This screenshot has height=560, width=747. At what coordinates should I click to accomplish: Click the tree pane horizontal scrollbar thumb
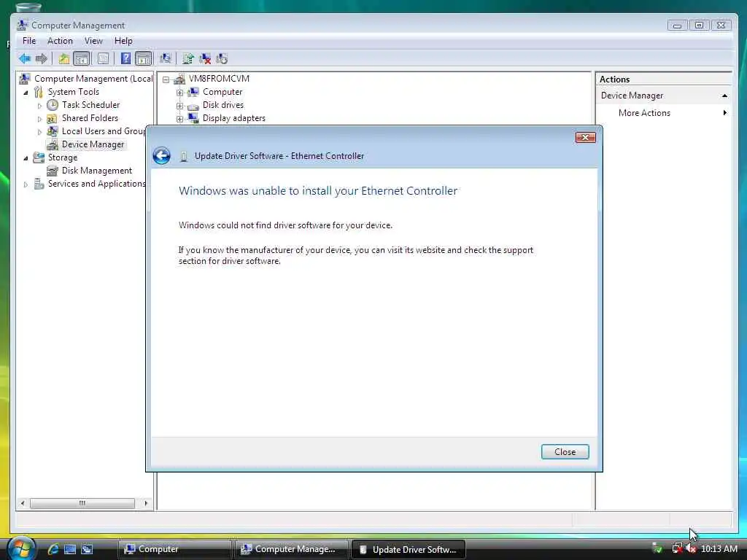pos(82,503)
